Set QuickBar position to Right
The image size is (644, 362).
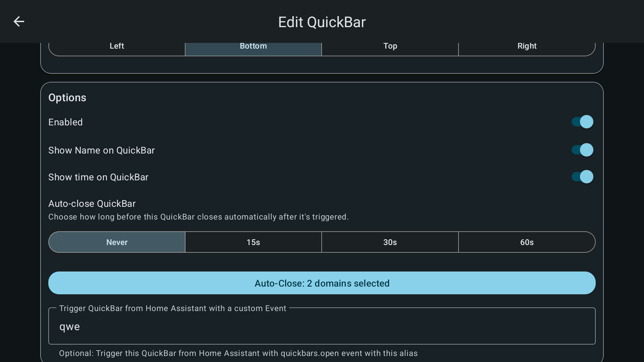click(527, 47)
